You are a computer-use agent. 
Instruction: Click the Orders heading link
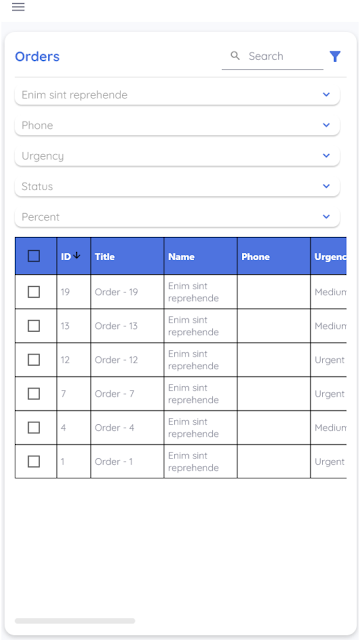(x=37, y=56)
